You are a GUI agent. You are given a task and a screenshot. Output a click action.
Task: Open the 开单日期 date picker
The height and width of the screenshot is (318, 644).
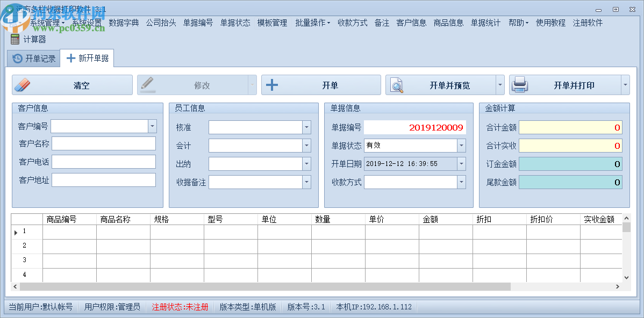click(x=461, y=163)
